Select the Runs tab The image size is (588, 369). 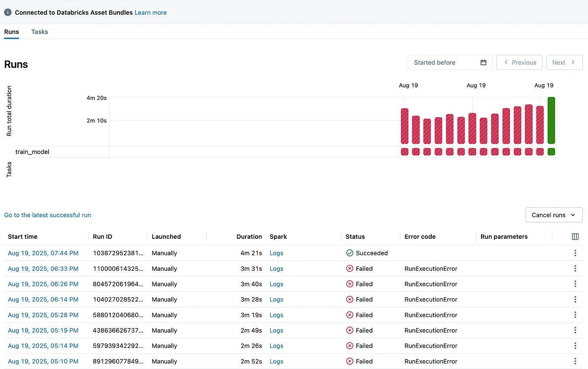coord(11,32)
